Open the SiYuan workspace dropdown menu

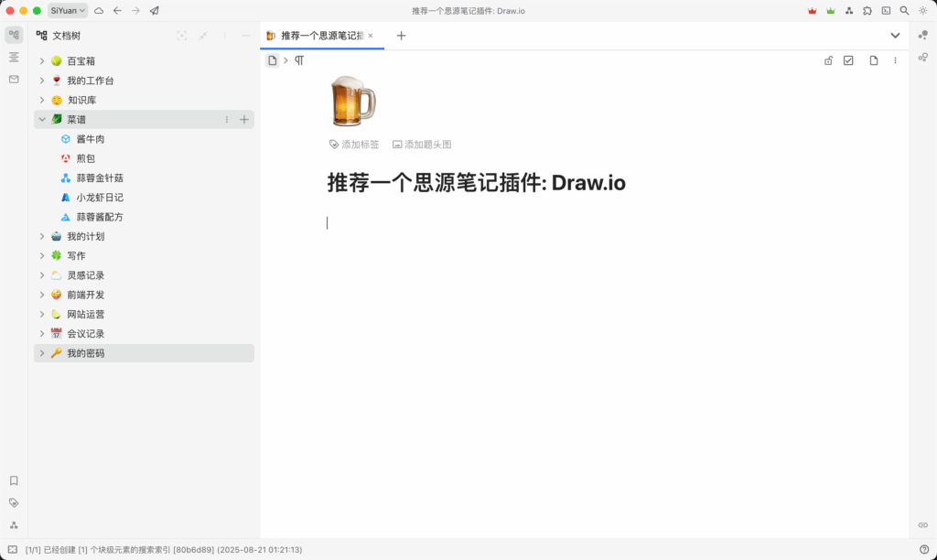(69, 11)
